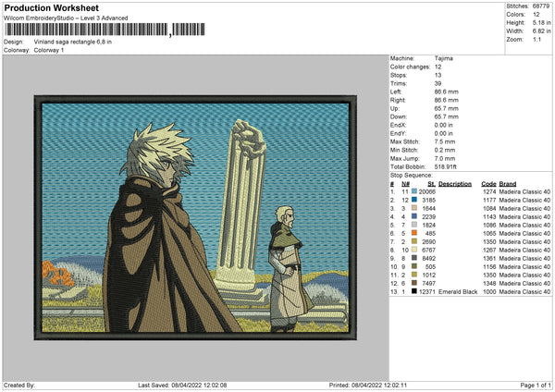The image size is (555, 392).
Task: Click the Machine value Tajima
Action: tap(443, 58)
